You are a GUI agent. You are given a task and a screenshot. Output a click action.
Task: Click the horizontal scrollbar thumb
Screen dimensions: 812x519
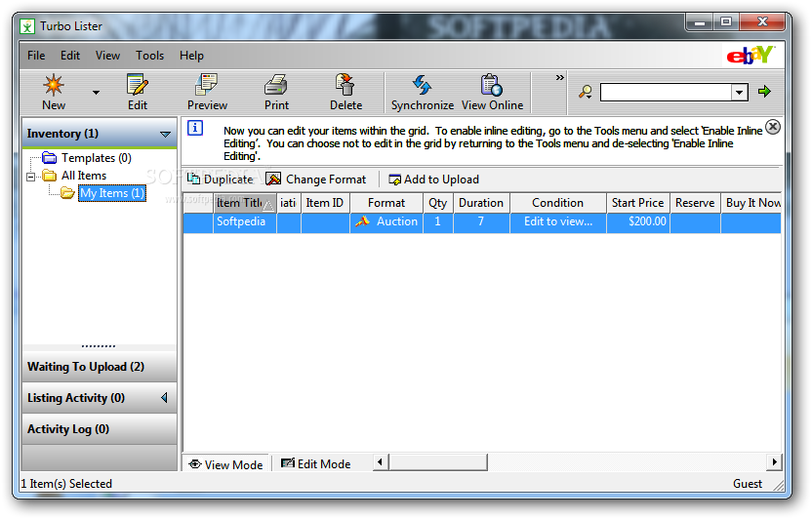click(438, 462)
